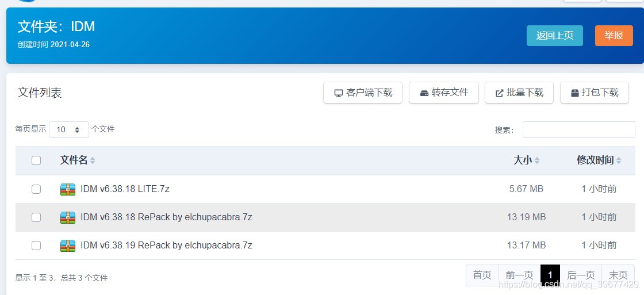Go to 末页 in pagination
Viewport: 644px width, 295px height.
click(x=618, y=275)
